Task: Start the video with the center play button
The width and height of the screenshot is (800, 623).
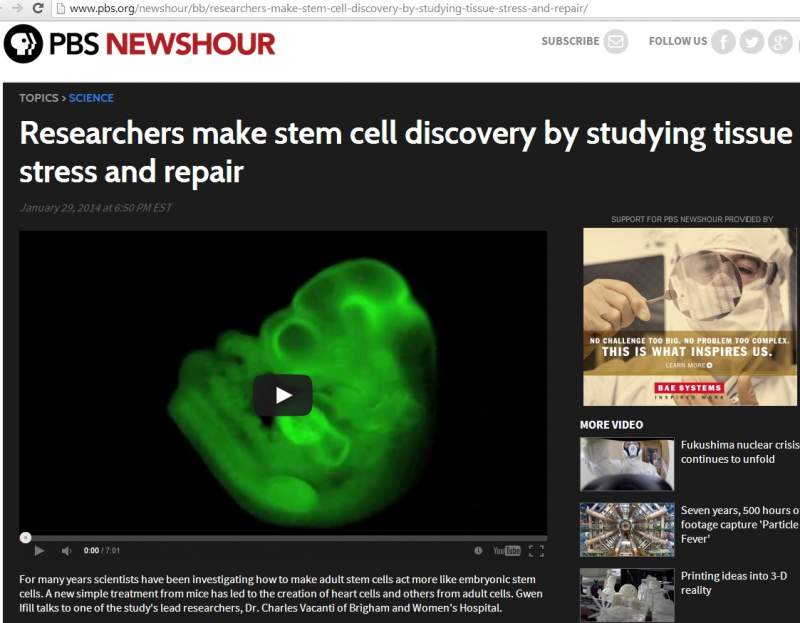Action: (283, 395)
